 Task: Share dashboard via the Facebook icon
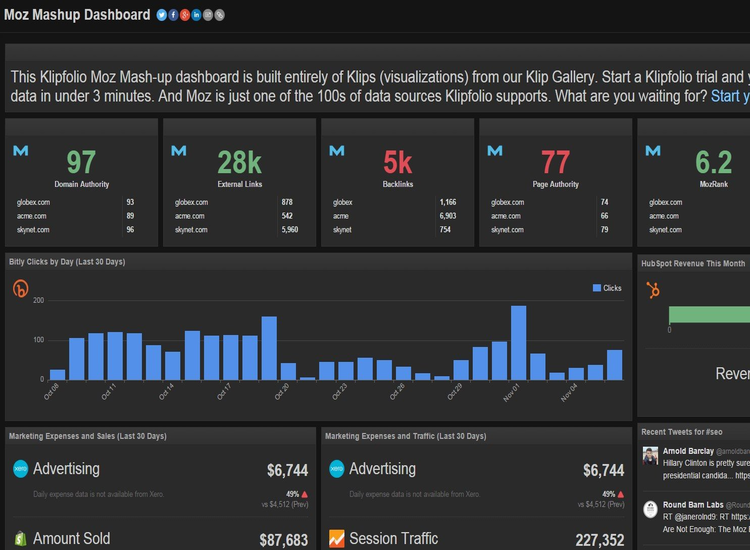coord(173,15)
